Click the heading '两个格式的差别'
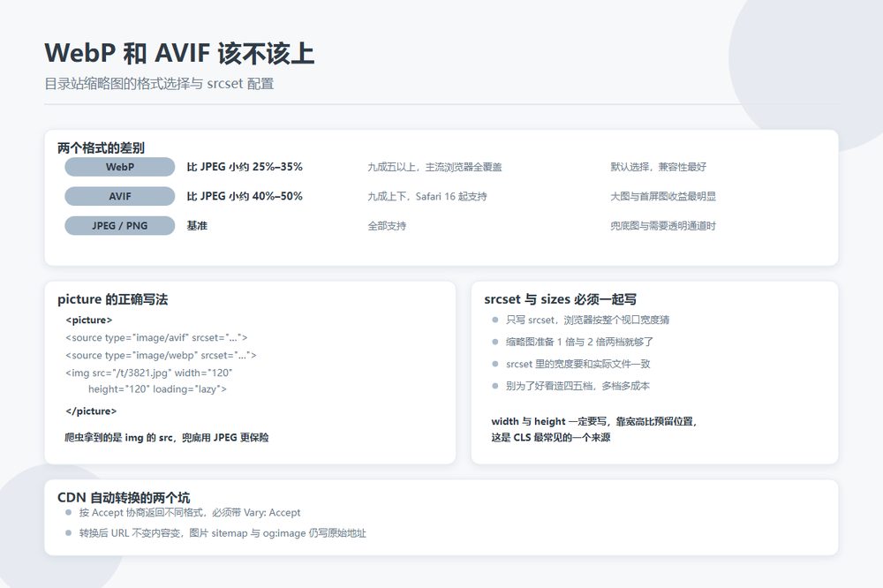This screenshot has width=883, height=588. (x=101, y=148)
